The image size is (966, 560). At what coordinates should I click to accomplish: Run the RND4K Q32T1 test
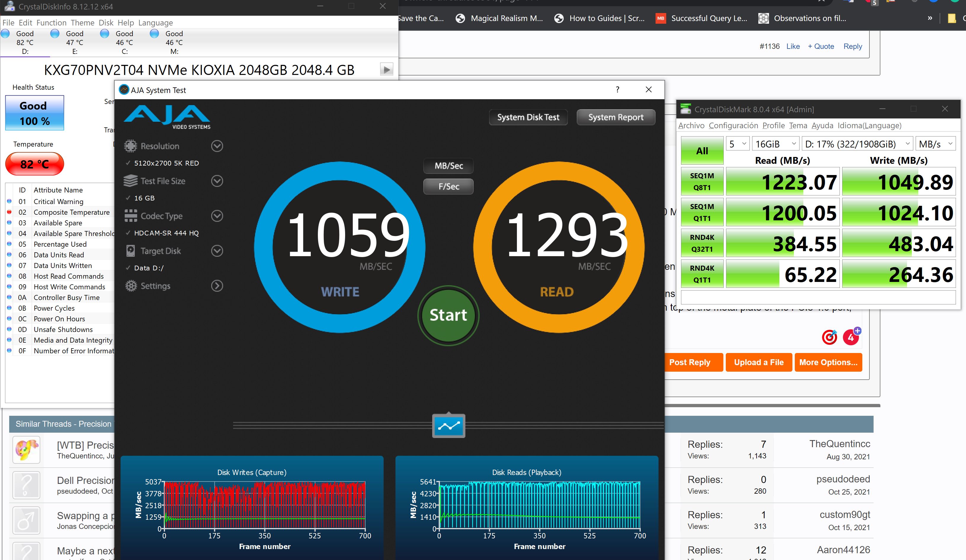[x=702, y=243]
